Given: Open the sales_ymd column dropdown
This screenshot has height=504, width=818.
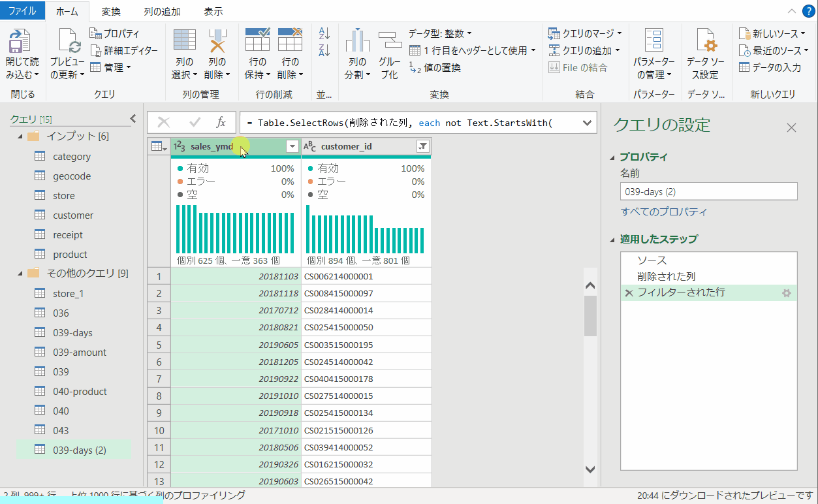Looking at the screenshot, I should click(292, 146).
